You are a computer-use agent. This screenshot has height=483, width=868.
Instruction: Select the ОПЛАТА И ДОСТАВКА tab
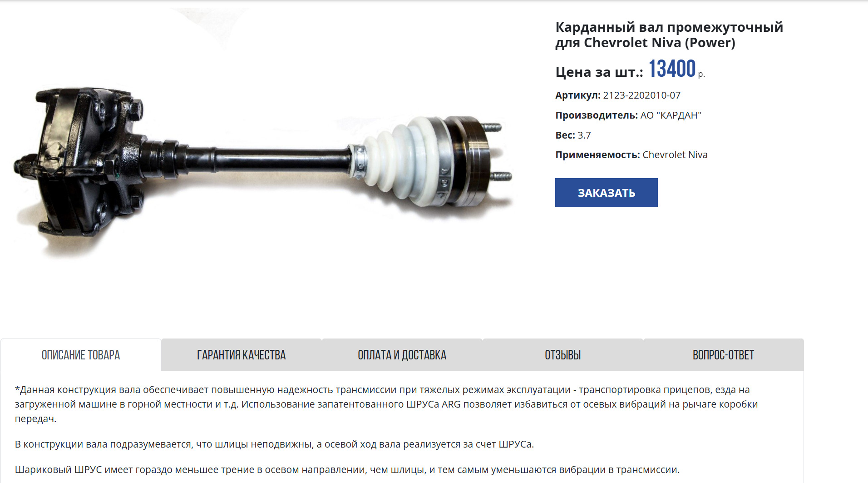click(402, 355)
